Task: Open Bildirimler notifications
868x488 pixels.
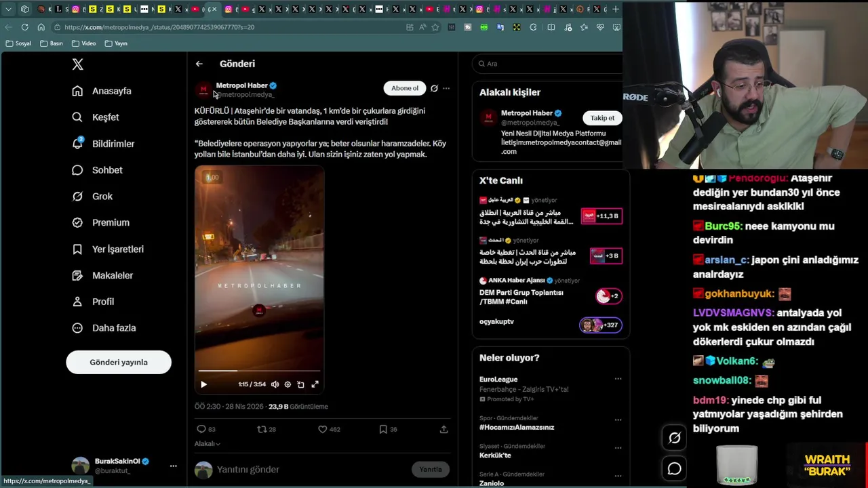Action: tap(103, 144)
